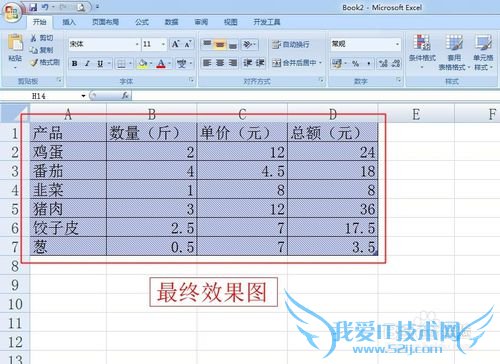Increase decimal places
This screenshot has height=364, width=500.
click(383, 63)
